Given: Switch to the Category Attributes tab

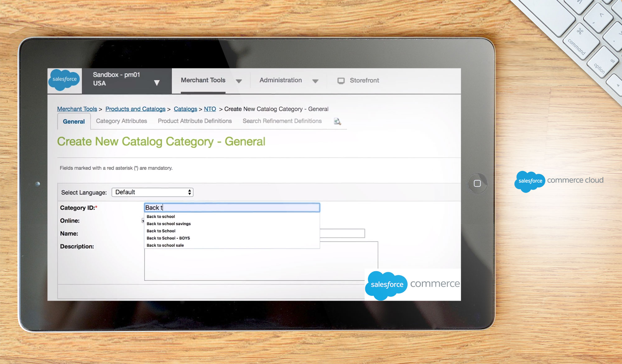Looking at the screenshot, I should 121,121.
